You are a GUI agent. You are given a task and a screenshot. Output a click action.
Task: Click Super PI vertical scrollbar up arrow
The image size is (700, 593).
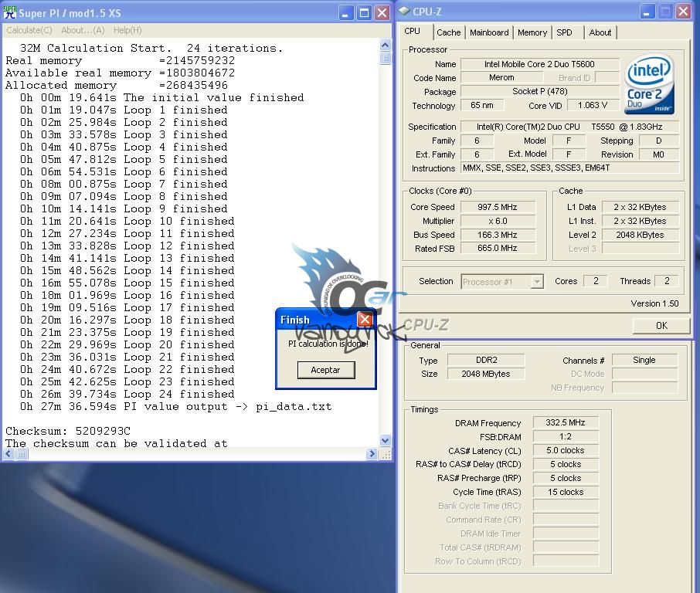coord(386,45)
